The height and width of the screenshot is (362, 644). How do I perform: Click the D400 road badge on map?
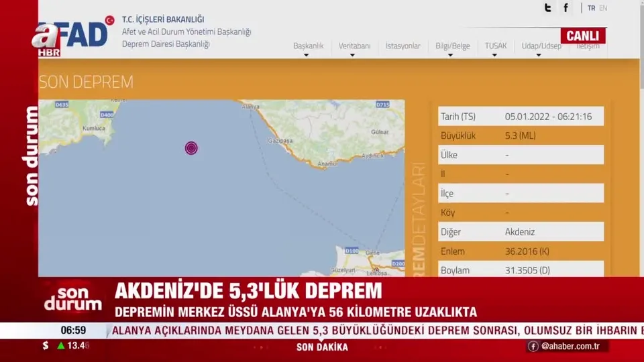(x=107, y=115)
